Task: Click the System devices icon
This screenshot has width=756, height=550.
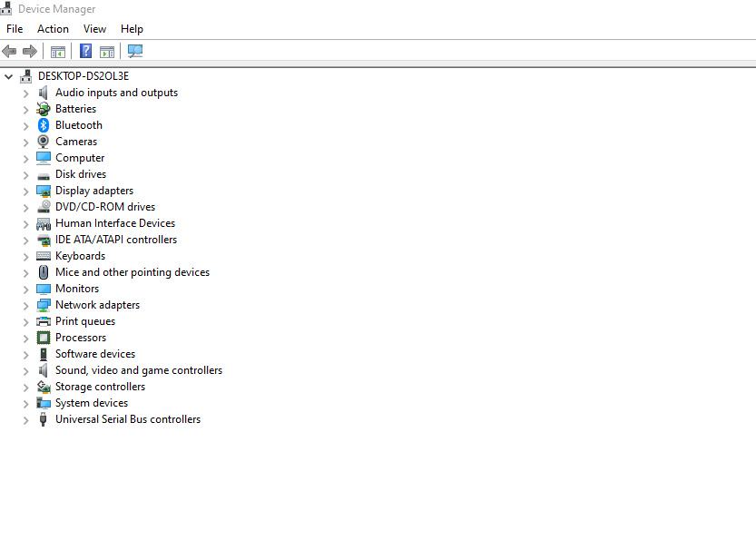Action: pos(44,403)
